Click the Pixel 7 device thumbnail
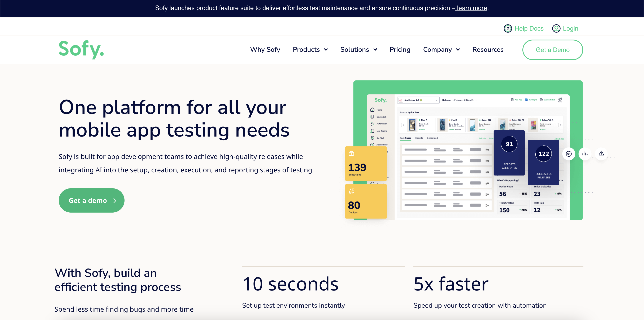 pyautogui.click(x=412, y=125)
